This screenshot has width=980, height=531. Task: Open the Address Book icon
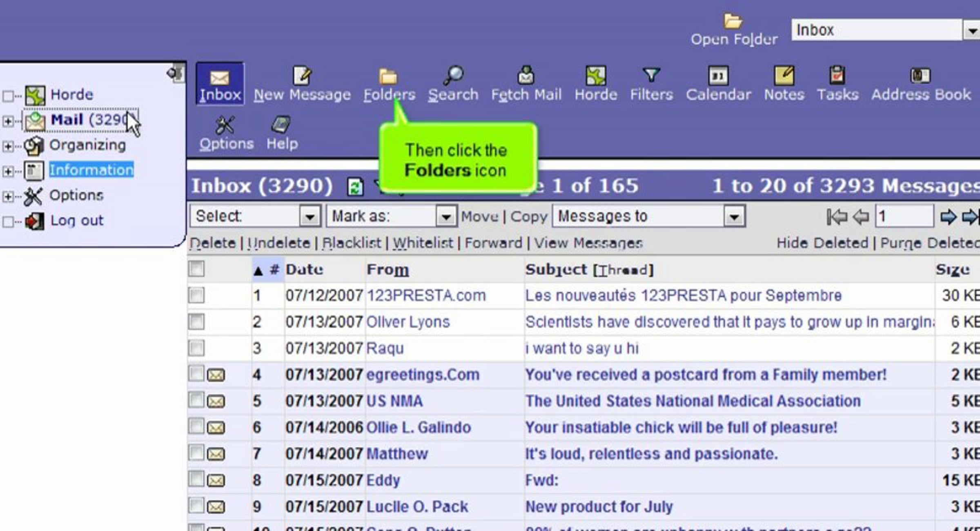click(920, 76)
